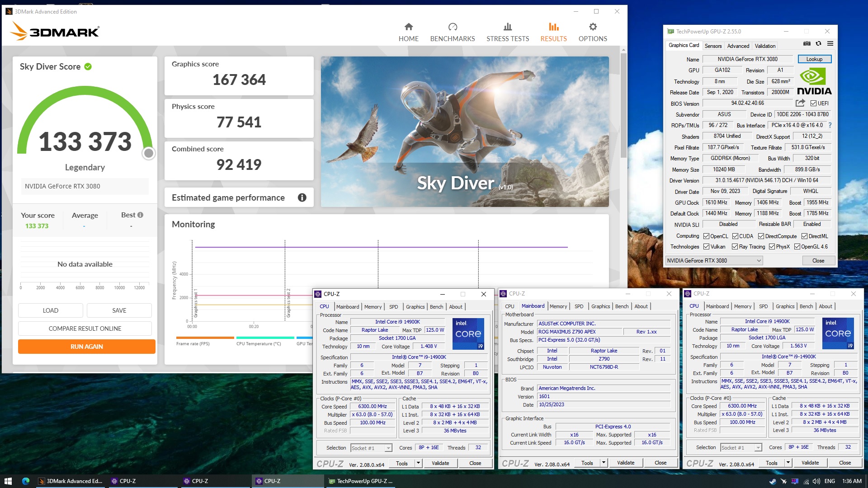Open the 3DMark Advanced Edition taskbar button
This screenshot has height=488, width=868.
(x=71, y=481)
